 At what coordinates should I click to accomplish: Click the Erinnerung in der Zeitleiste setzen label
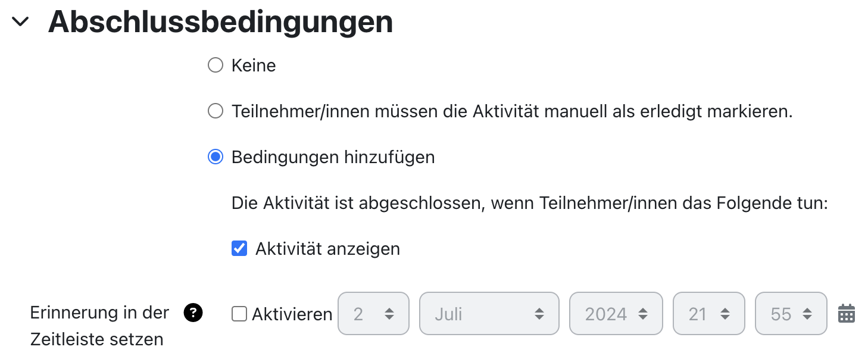tap(100, 326)
